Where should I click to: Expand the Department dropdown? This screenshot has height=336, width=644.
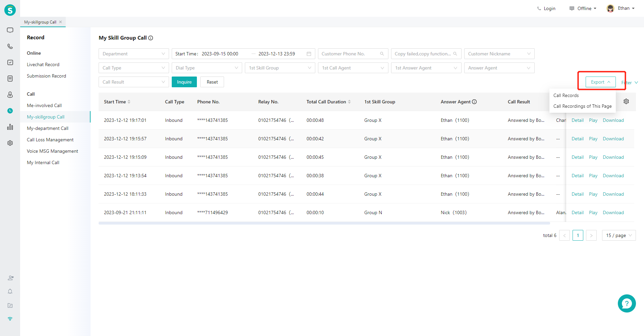(x=134, y=54)
